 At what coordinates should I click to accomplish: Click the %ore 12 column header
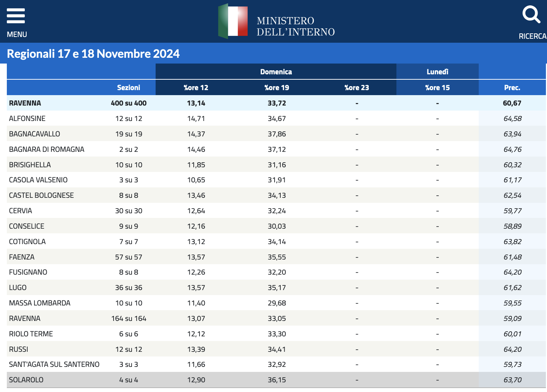point(196,88)
